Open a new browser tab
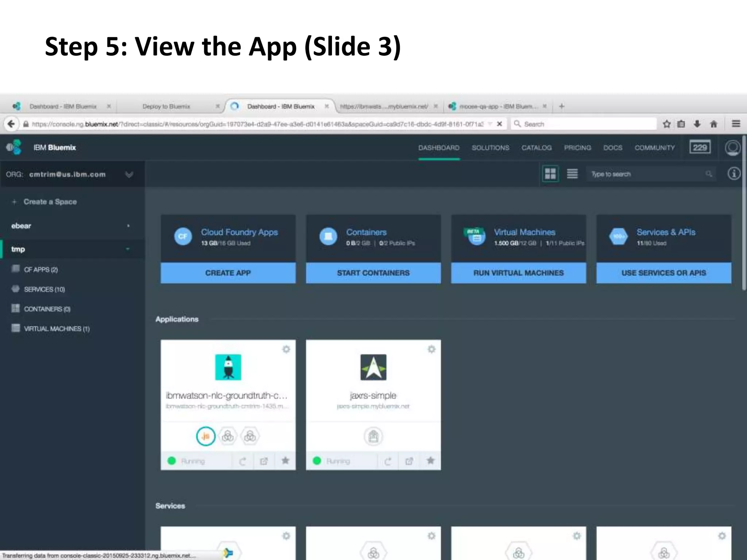747x560 pixels. pyautogui.click(x=562, y=106)
